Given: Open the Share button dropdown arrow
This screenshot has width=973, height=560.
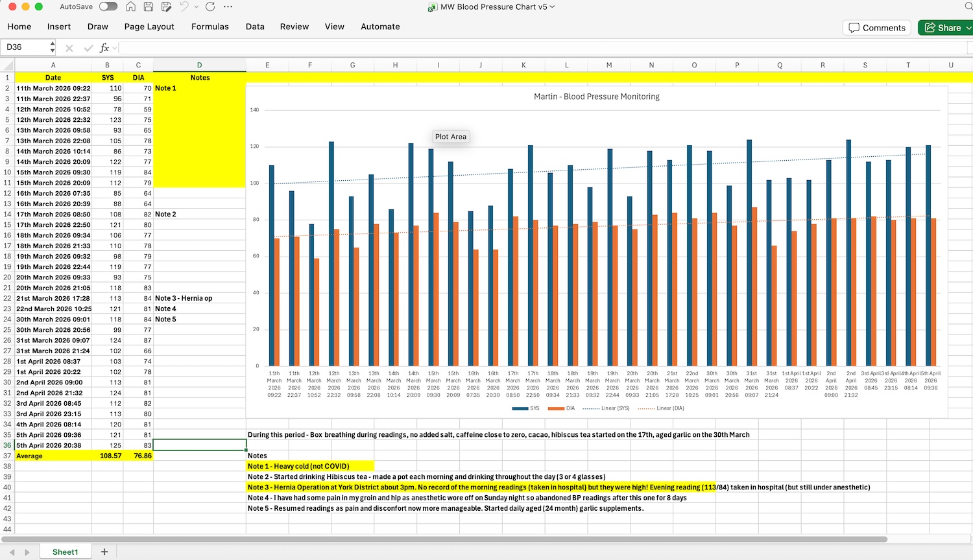Looking at the screenshot, I should coord(968,28).
